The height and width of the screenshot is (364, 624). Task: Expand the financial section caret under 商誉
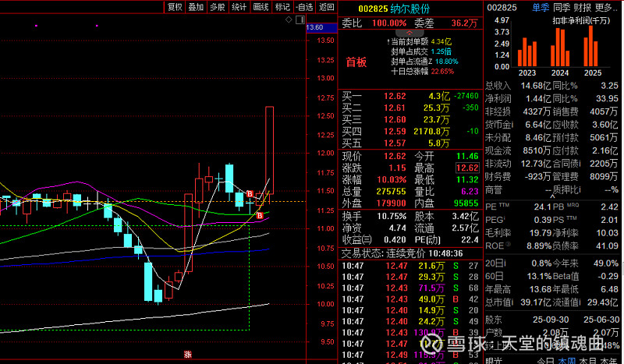click(x=552, y=196)
